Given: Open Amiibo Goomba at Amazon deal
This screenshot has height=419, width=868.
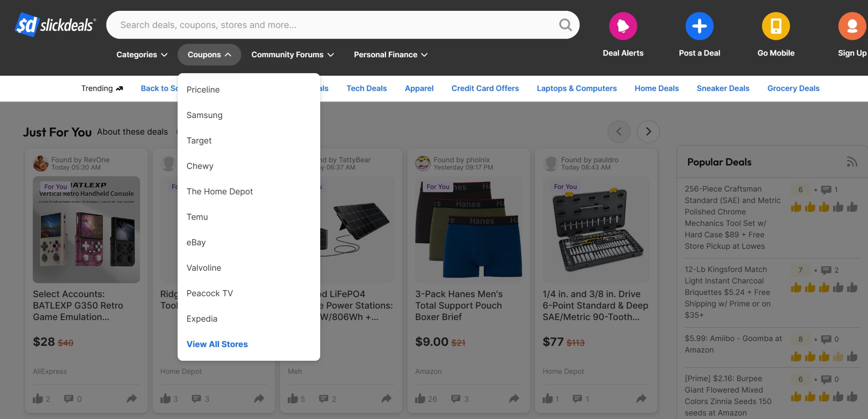Looking at the screenshot, I should tap(733, 344).
